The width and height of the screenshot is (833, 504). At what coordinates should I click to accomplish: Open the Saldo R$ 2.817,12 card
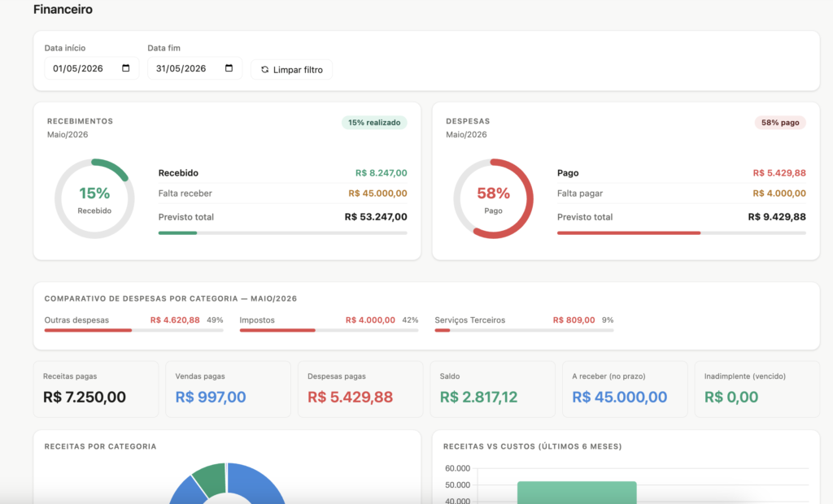(493, 389)
